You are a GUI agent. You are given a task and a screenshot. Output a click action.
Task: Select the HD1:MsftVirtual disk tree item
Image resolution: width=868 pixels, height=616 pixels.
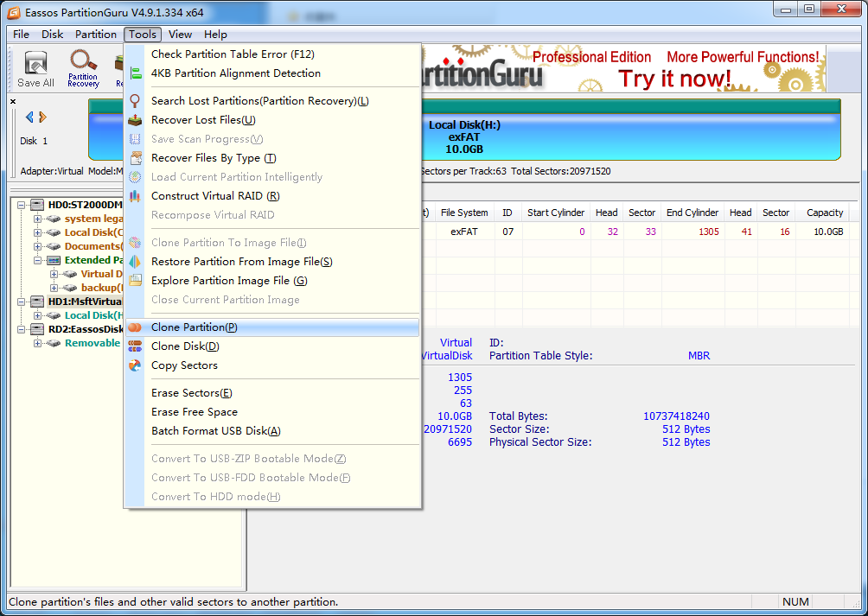[x=85, y=302]
